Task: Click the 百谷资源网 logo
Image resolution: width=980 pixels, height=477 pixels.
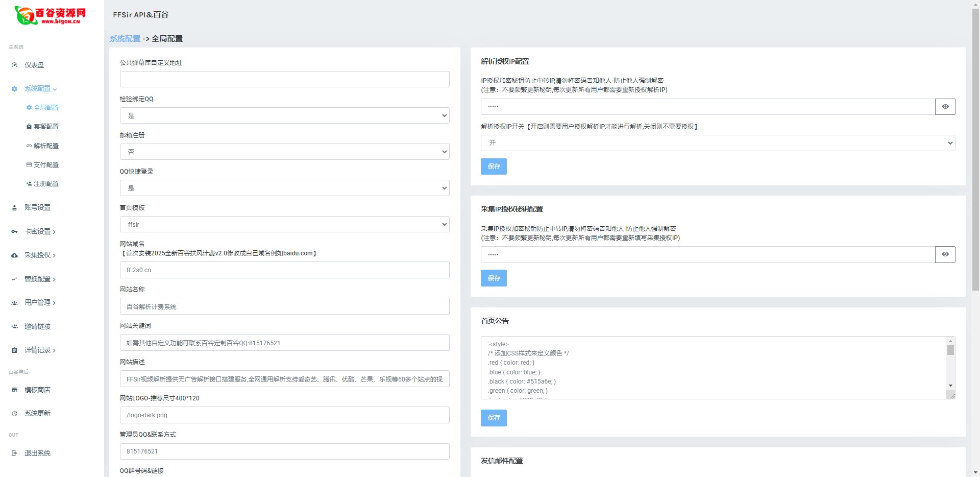Action: click(x=51, y=15)
